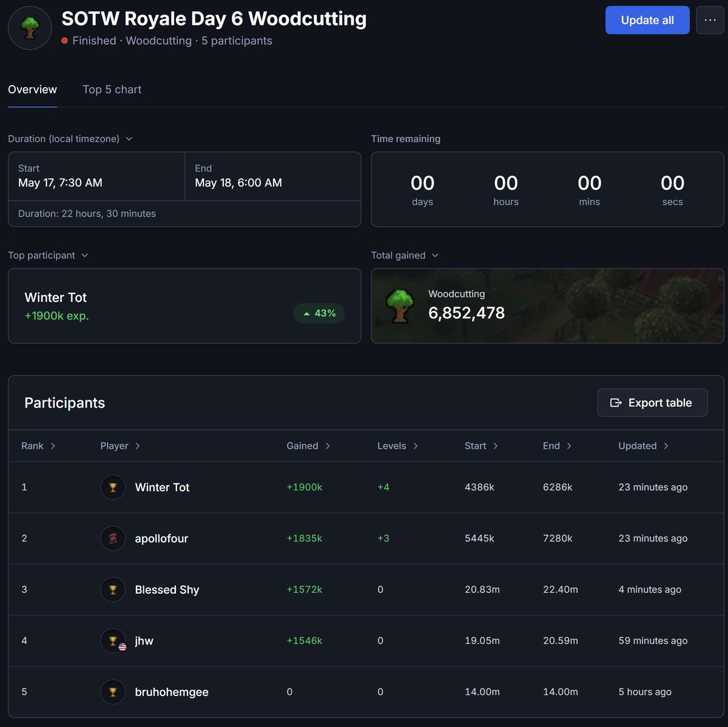Screen dimensions: 728x727
Task: Click the +4 levels value
Action: (x=383, y=487)
